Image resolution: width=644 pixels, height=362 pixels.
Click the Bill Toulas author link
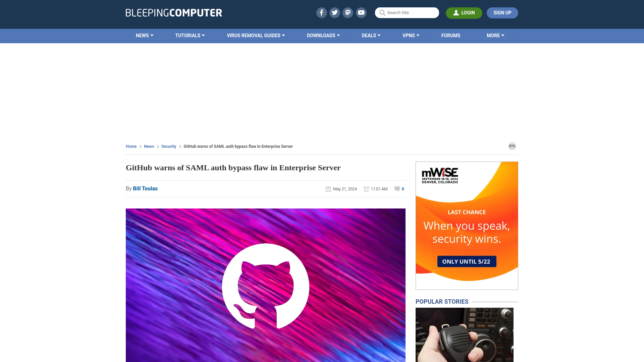coord(145,189)
